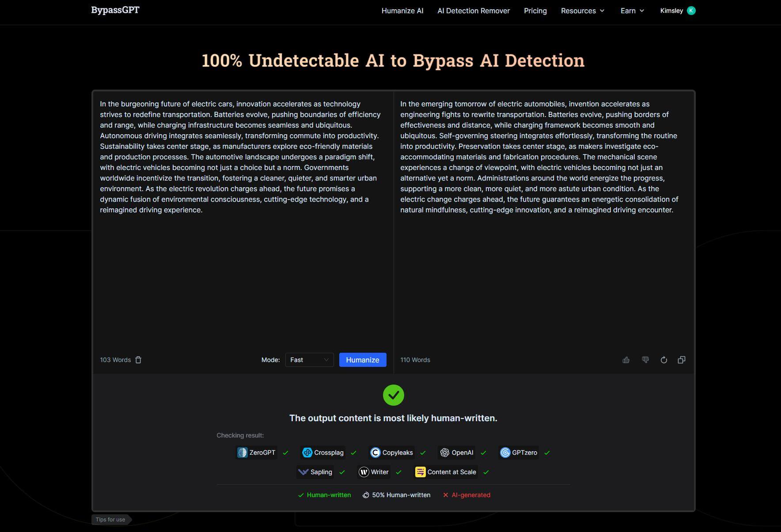Click the OpenAI detector icon

tap(445, 453)
